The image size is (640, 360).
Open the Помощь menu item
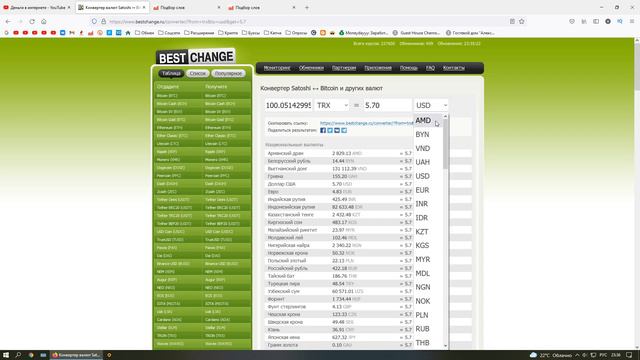click(x=409, y=68)
